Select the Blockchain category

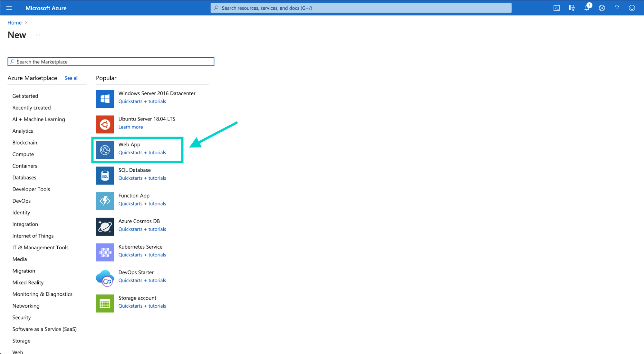pyautogui.click(x=25, y=142)
